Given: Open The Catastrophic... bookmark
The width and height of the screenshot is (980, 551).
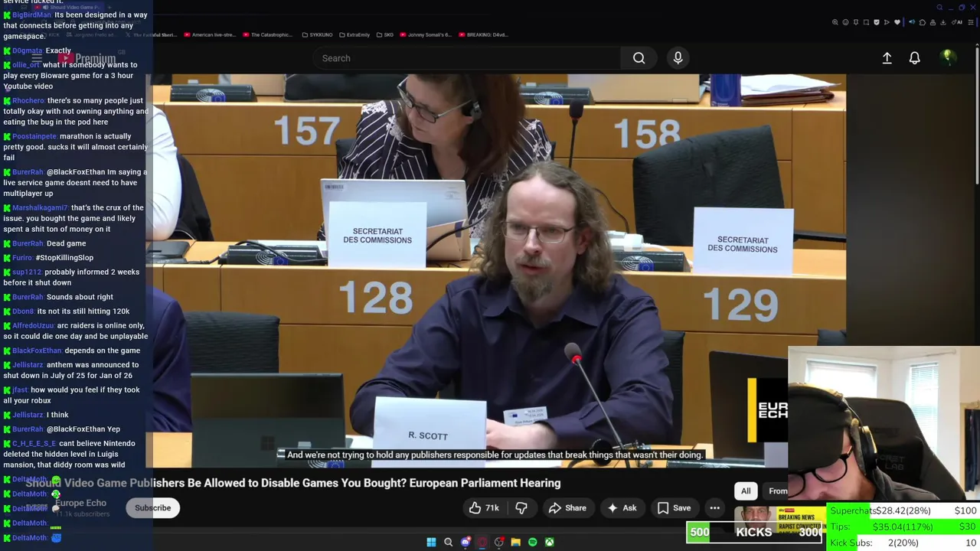Looking at the screenshot, I should click(268, 34).
